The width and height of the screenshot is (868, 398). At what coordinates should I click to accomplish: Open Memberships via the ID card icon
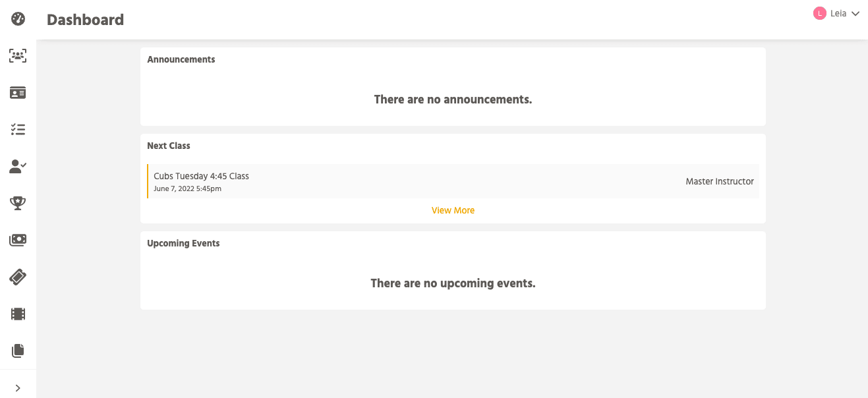click(x=18, y=92)
